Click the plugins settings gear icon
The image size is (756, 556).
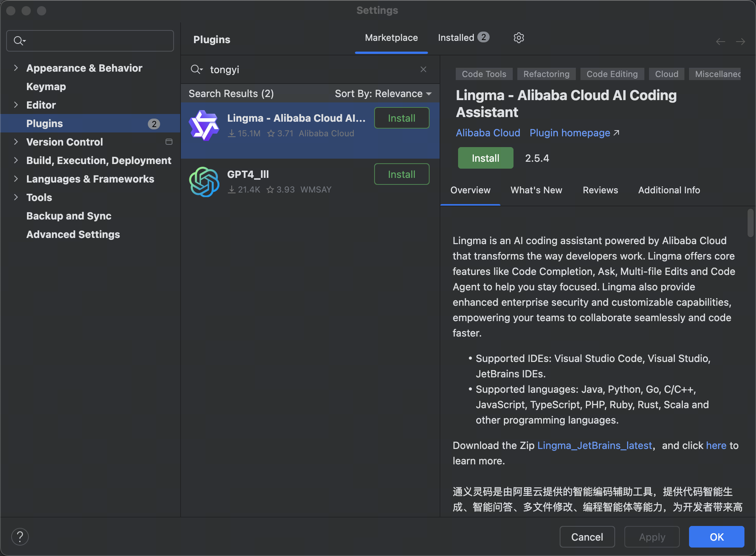[518, 38]
